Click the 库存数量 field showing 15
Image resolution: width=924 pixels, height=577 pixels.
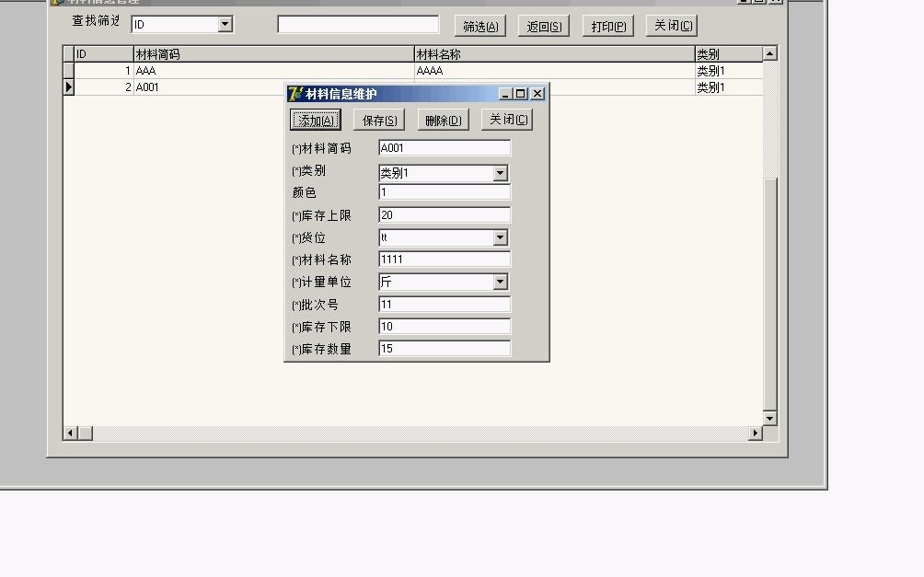[x=444, y=349]
